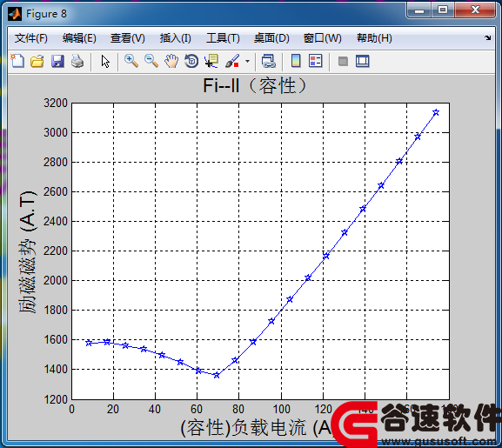Open the 编辑(E) menu
502x448 pixels.
pos(79,38)
